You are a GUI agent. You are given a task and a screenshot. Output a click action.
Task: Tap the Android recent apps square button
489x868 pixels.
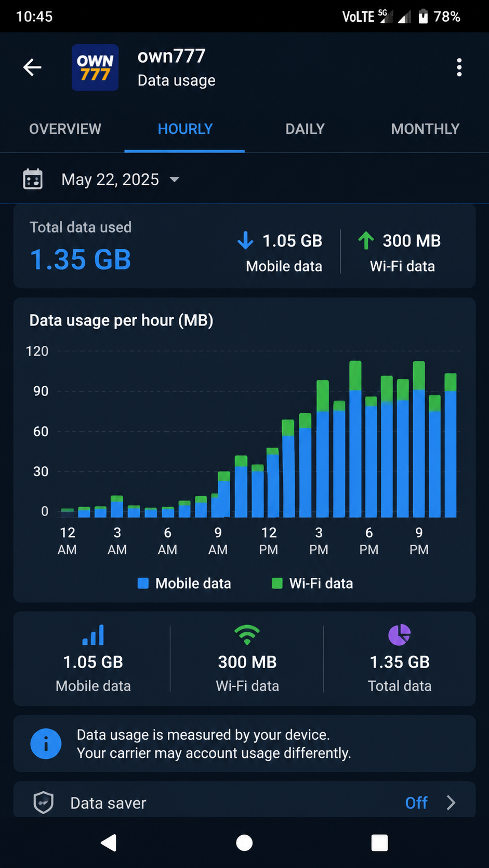click(x=379, y=843)
